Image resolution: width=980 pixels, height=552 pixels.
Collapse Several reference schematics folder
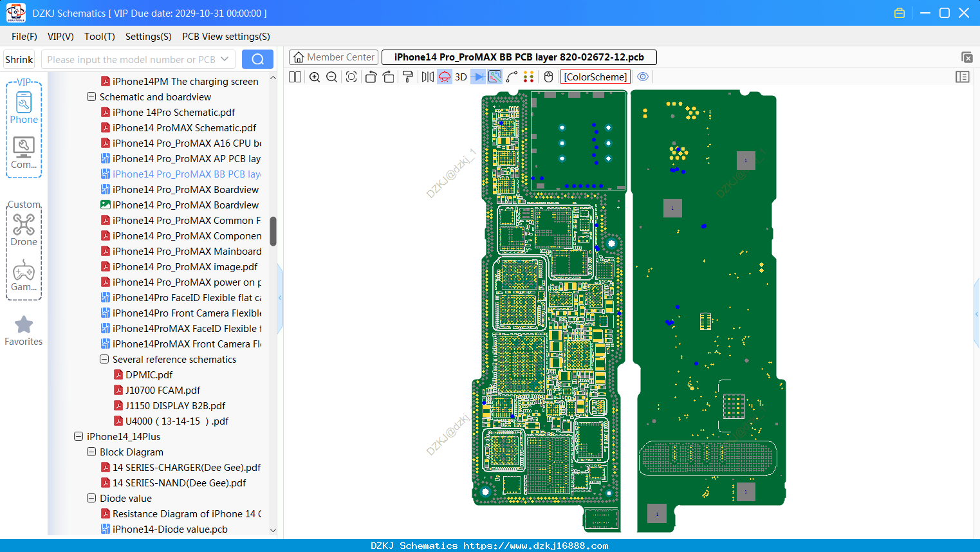pos(104,360)
